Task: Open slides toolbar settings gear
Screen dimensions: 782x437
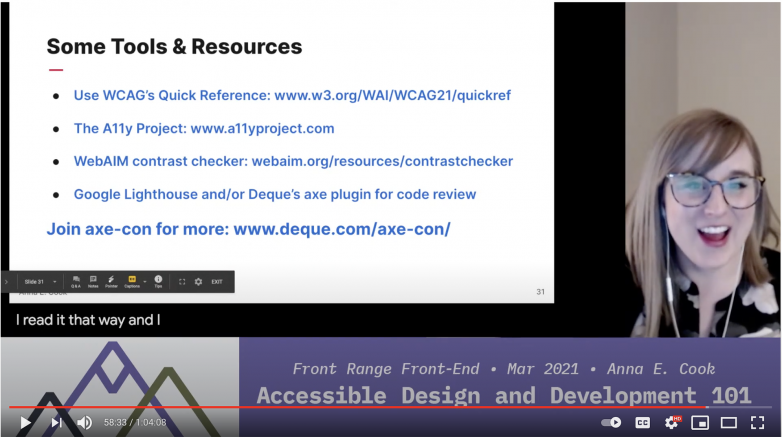Action: coord(198,282)
